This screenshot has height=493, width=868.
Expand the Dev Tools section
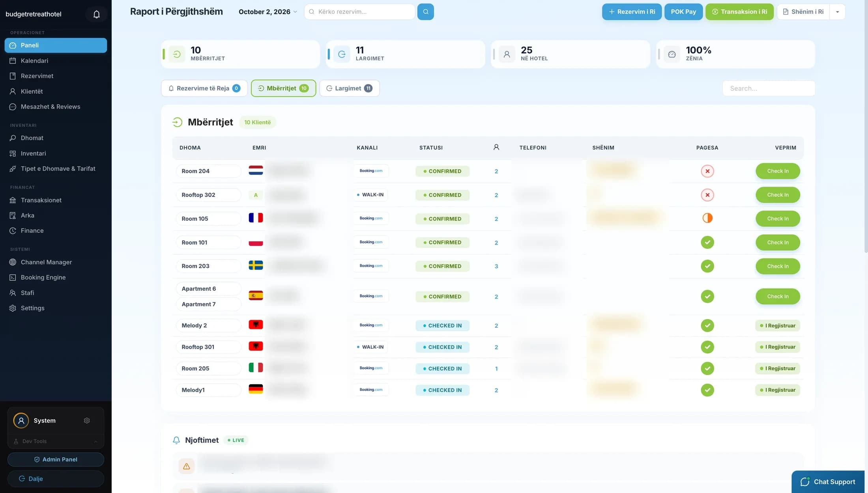tap(56, 441)
